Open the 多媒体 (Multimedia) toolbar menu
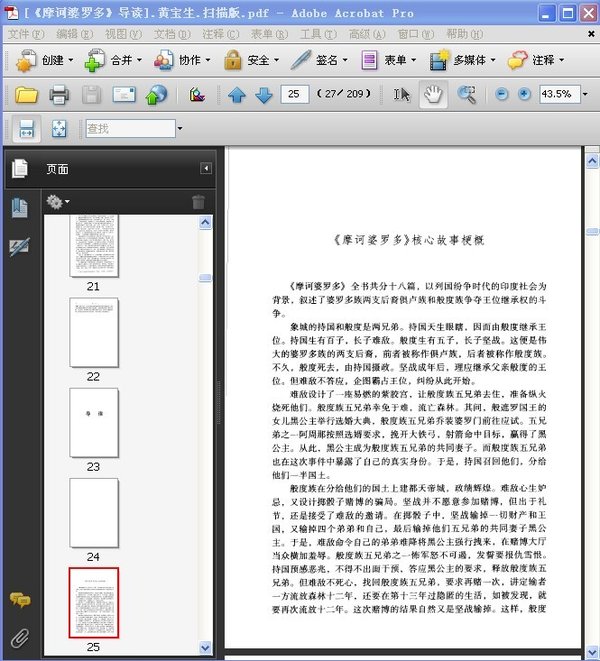Viewport: 600px width, 661px height. [462, 61]
